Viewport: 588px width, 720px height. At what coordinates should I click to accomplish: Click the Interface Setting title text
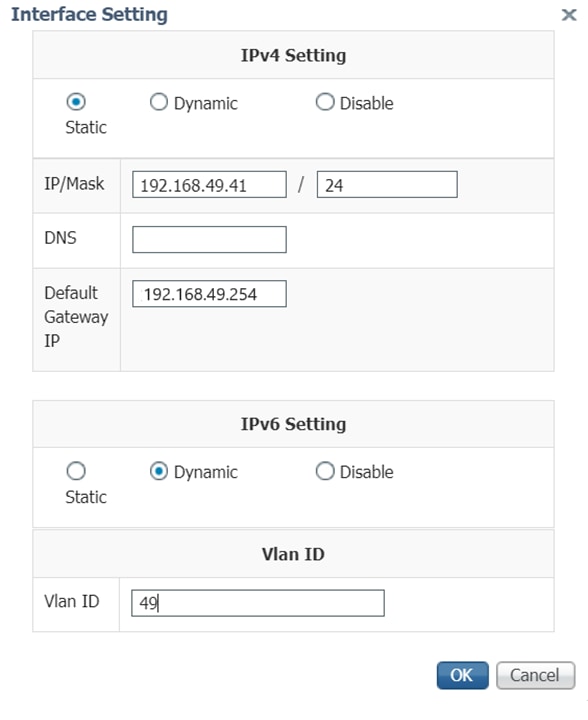[90, 14]
